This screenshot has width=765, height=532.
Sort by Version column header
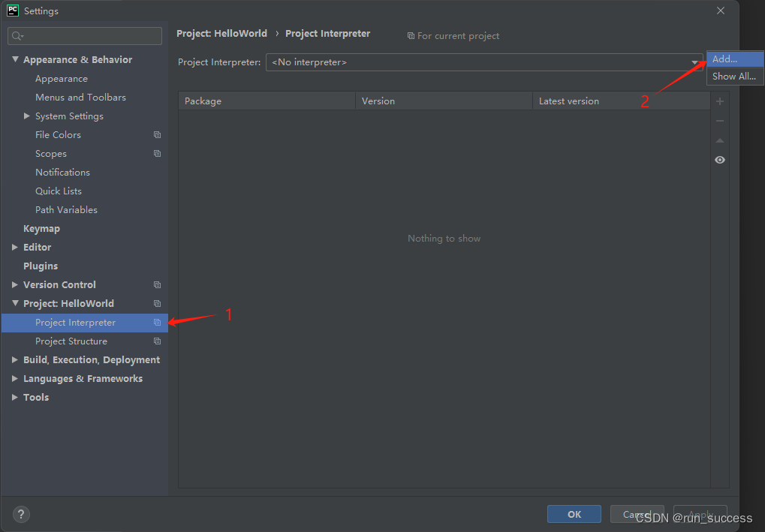pyautogui.click(x=444, y=101)
